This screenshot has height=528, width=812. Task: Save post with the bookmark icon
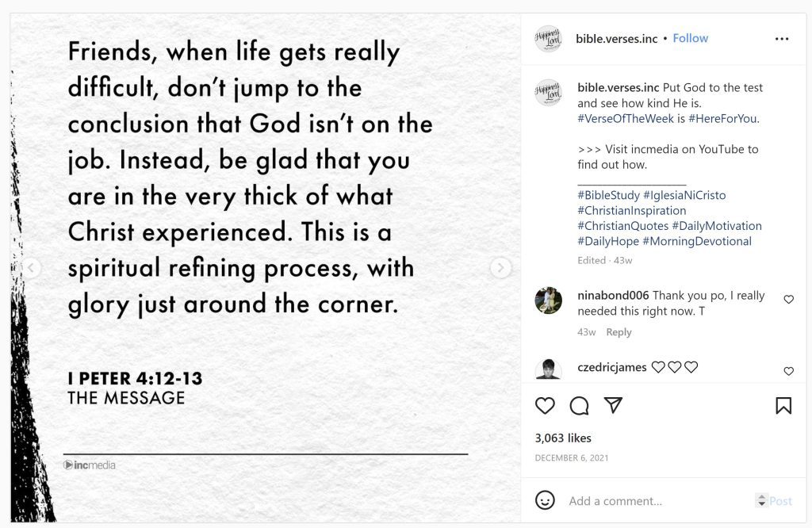(783, 406)
